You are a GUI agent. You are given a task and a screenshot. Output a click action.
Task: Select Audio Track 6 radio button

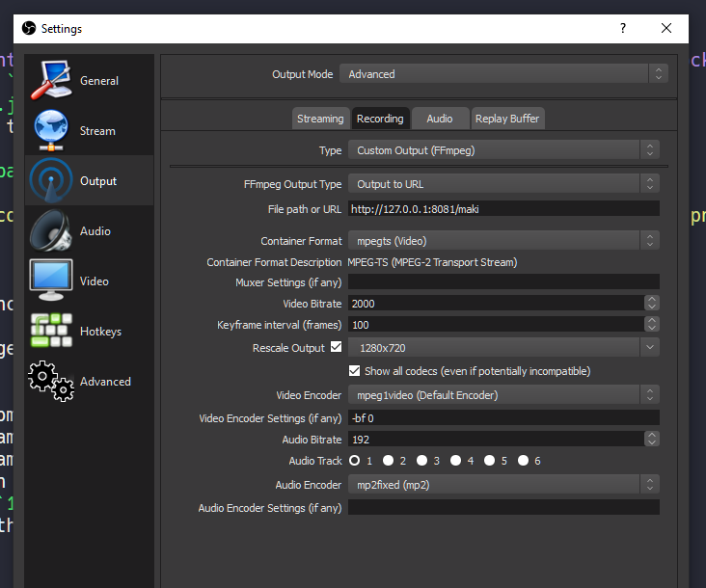[523, 460]
